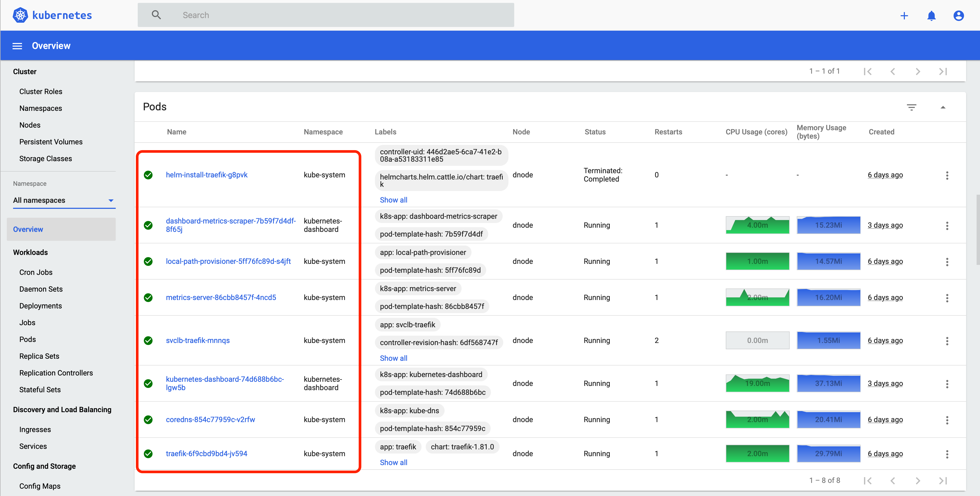
Task: Click the Kubernetes logo icon
Action: pos(20,15)
